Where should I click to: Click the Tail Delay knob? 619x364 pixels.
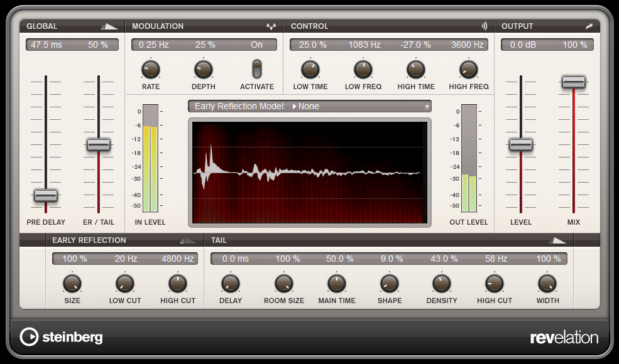tap(231, 284)
